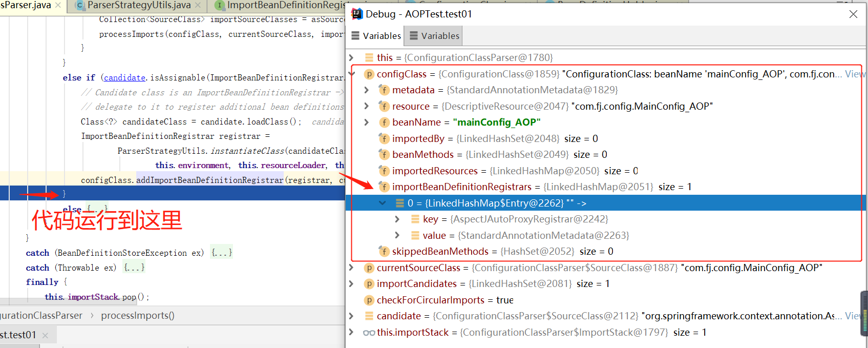Select the importedResources LinkedHashMap@2050 row
Screen dimensions: 868x348
click(606, 171)
